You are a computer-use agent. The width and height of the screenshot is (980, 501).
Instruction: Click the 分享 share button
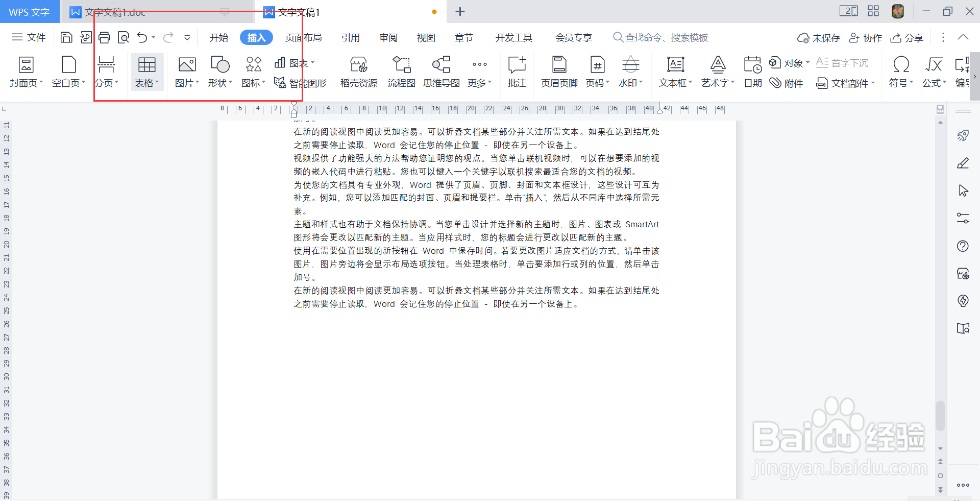point(906,37)
